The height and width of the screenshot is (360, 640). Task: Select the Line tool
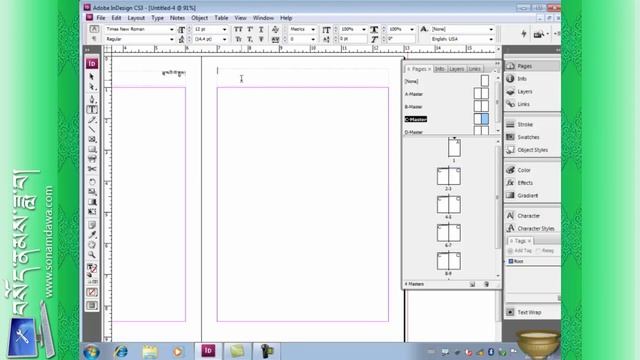92,130
